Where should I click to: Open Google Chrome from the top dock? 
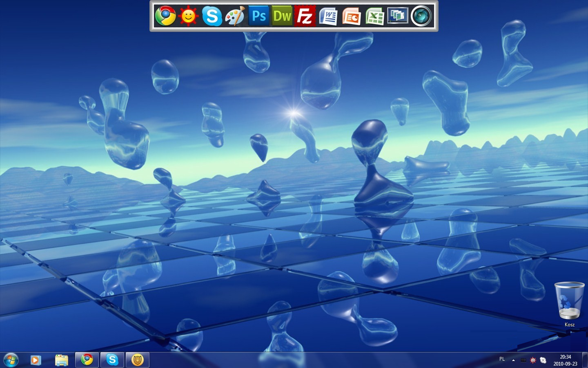point(165,16)
